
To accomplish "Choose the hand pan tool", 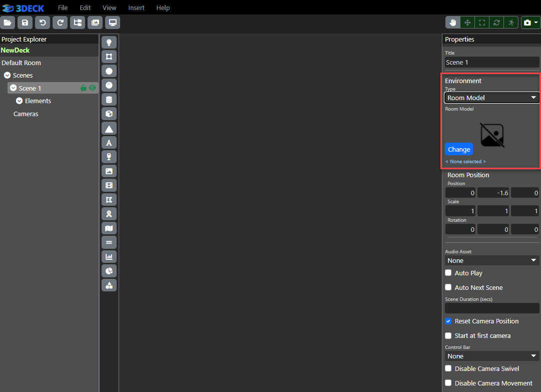I will point(453,23).
